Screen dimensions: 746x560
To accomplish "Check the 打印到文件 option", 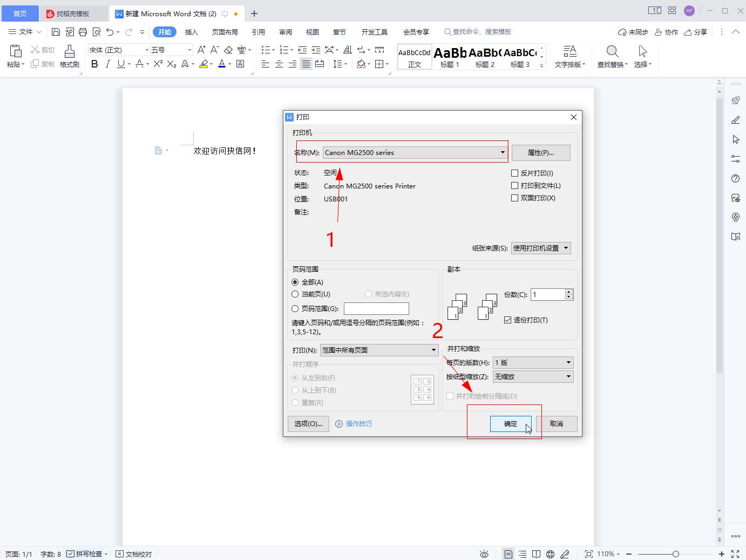I will [514, 186].
